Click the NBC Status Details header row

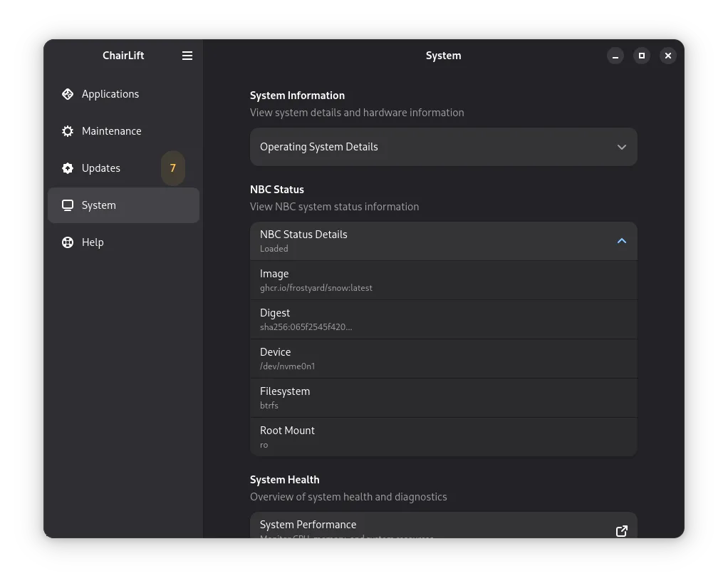443,241
